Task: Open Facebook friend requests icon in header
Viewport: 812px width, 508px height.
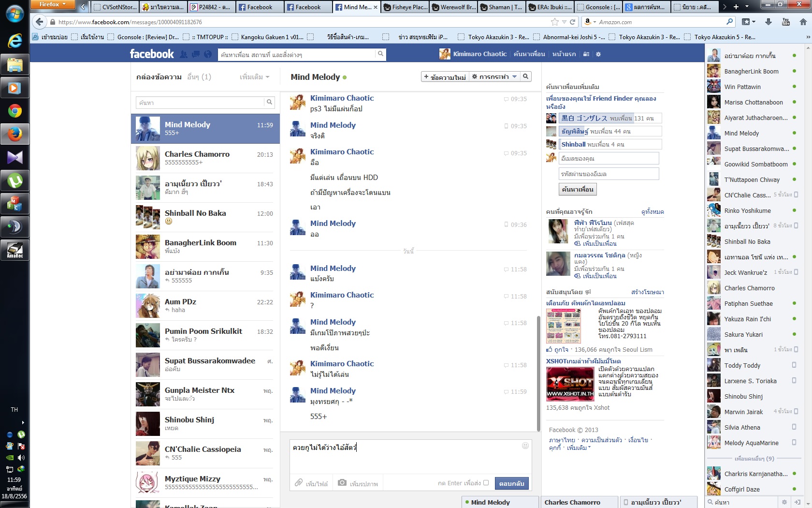Action: click(x=184, y=54)
